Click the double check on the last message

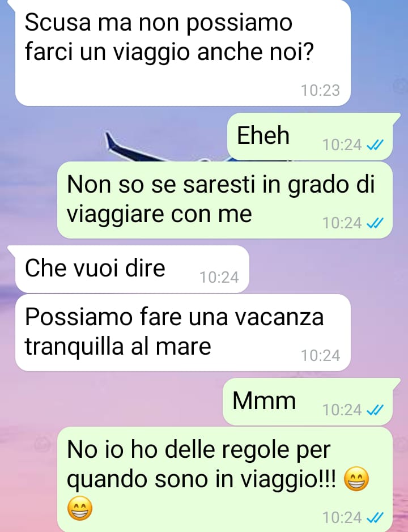tap(375, 518)
